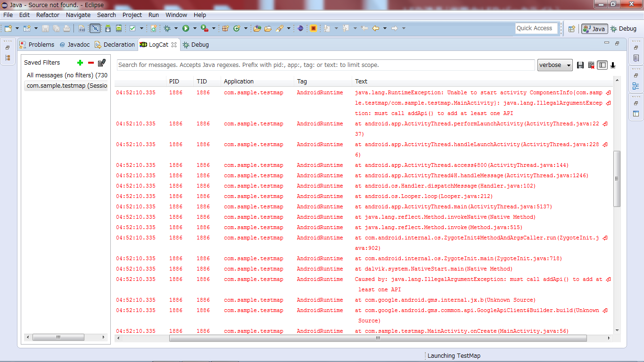Open the Project menu
This screenshot has height=362, width=644.
point(132,15)
